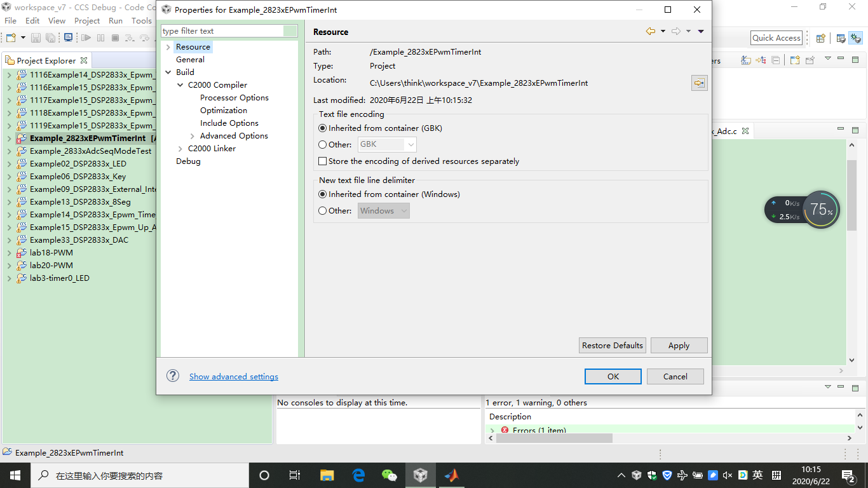This screenshot has width=868, height=488.
Task: Expand the Advanced Options node
Action: pyautogui.click(x=193, y=136)
